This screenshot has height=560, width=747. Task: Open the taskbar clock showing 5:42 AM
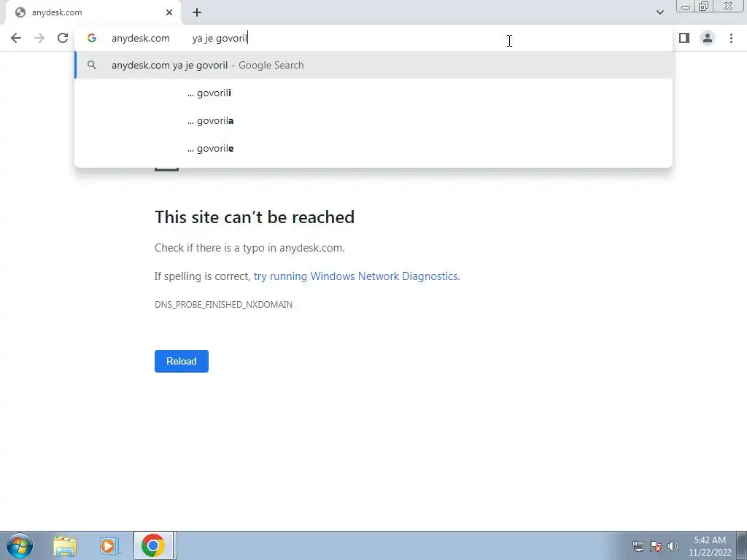(710, 546)
